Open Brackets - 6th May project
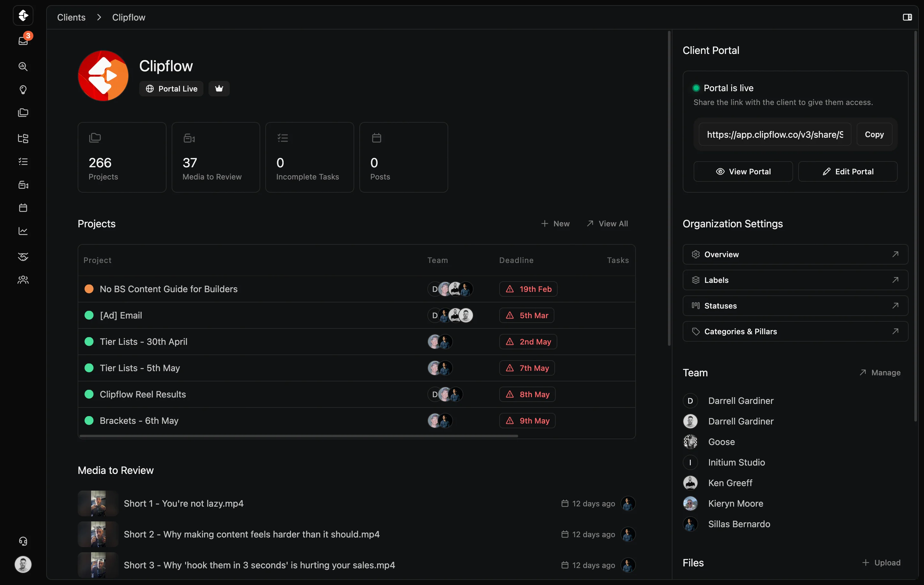The width and height of the screenshot is (924, 585). 356,421
